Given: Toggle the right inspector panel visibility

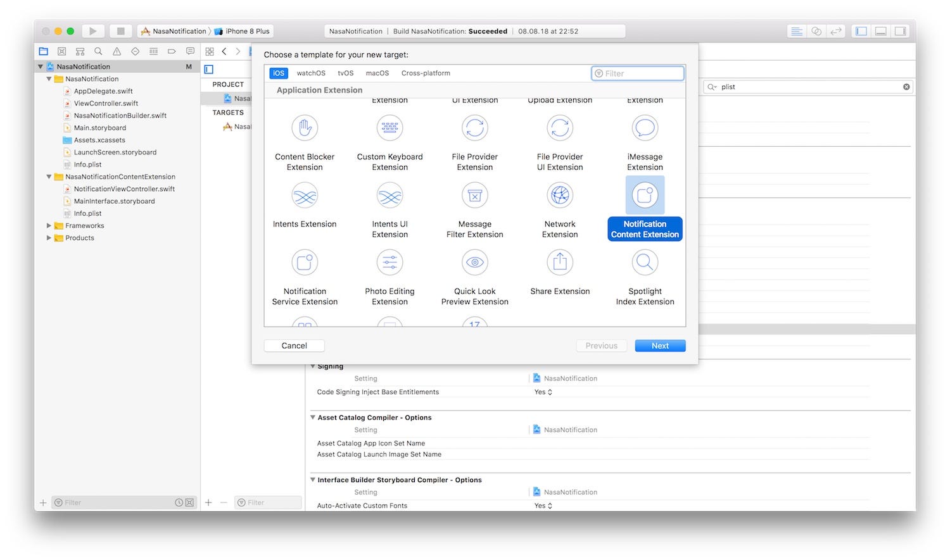Looking at the screenshot, I should [x=900, y=31].
